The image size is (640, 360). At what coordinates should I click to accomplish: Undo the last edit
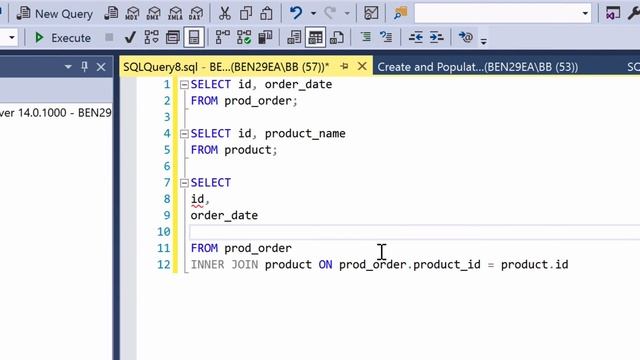pos(296,13)
